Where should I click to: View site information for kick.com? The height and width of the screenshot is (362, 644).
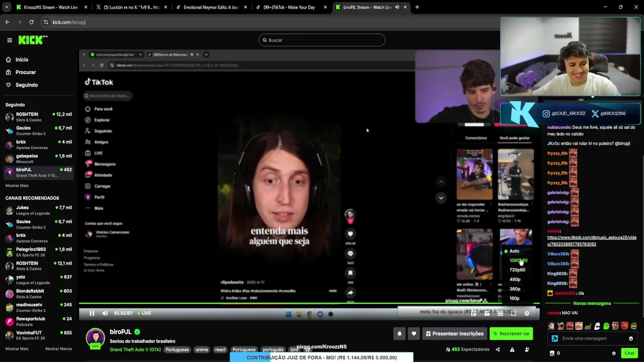point(46,22)
